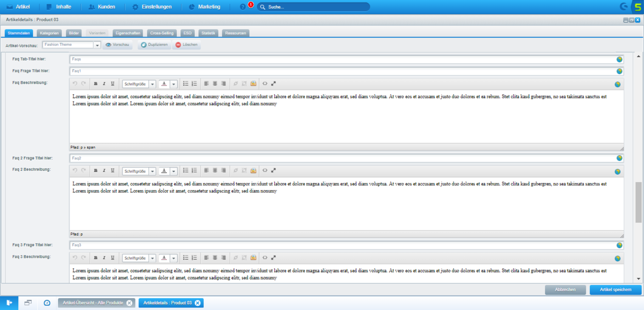Click the Suche search field
Image resolution: width=644 pixels, height=310 pixels.
point(313,7)
